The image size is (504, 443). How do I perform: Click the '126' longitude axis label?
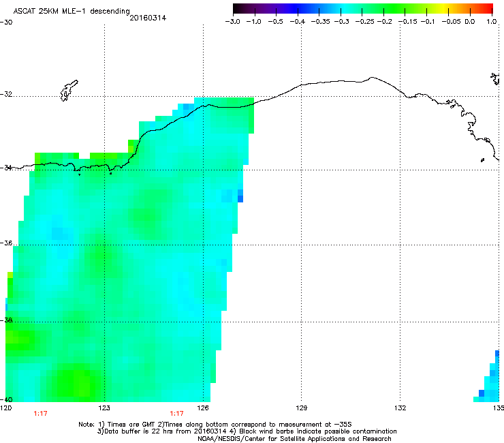click(203, 408)
